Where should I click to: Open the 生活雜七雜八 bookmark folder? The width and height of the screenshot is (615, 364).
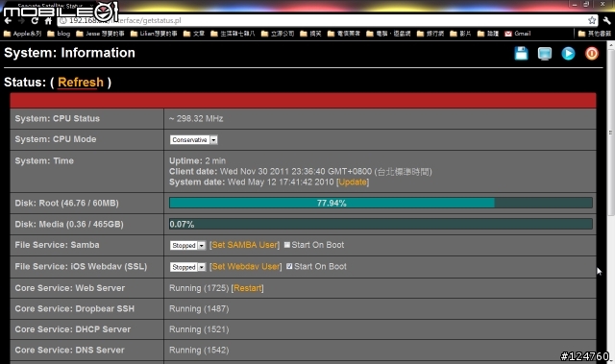[x=233, y=34]
